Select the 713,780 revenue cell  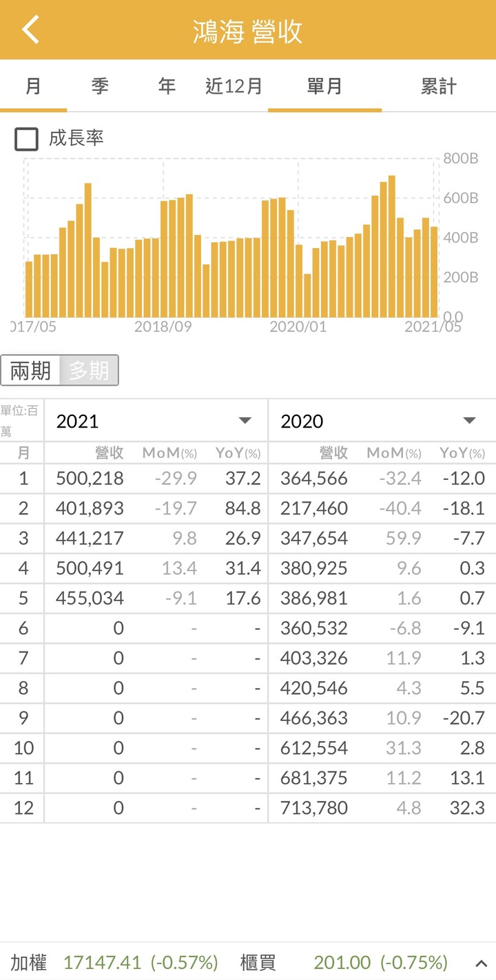(314, 808)
